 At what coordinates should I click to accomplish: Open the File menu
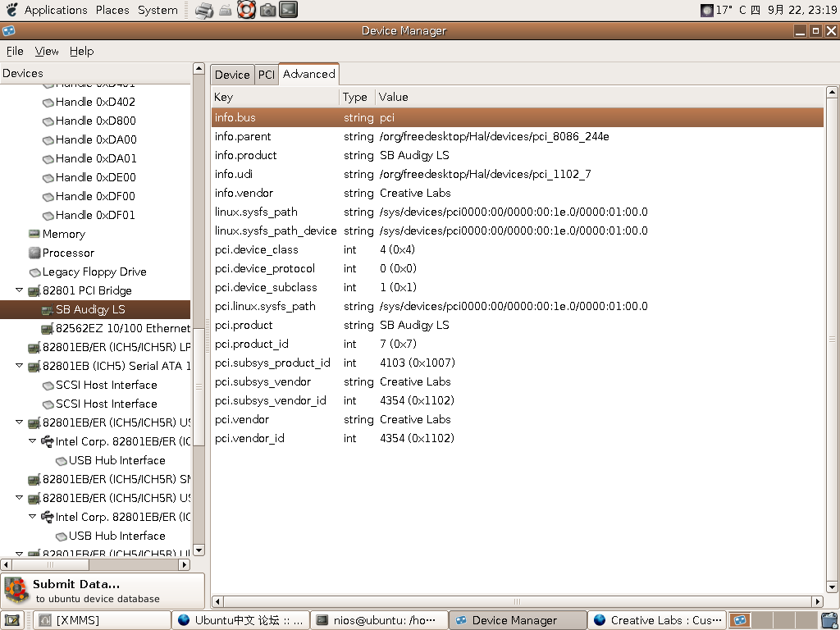point(15,52)
